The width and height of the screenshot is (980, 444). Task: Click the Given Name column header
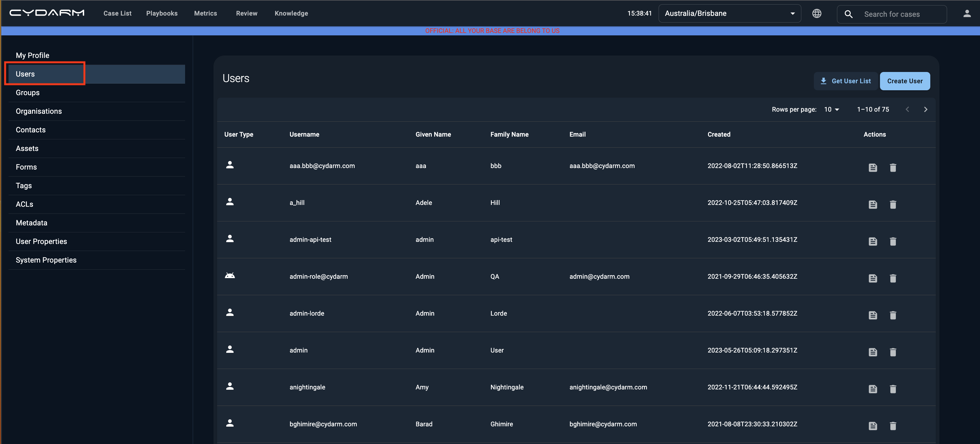coord(433,135)
